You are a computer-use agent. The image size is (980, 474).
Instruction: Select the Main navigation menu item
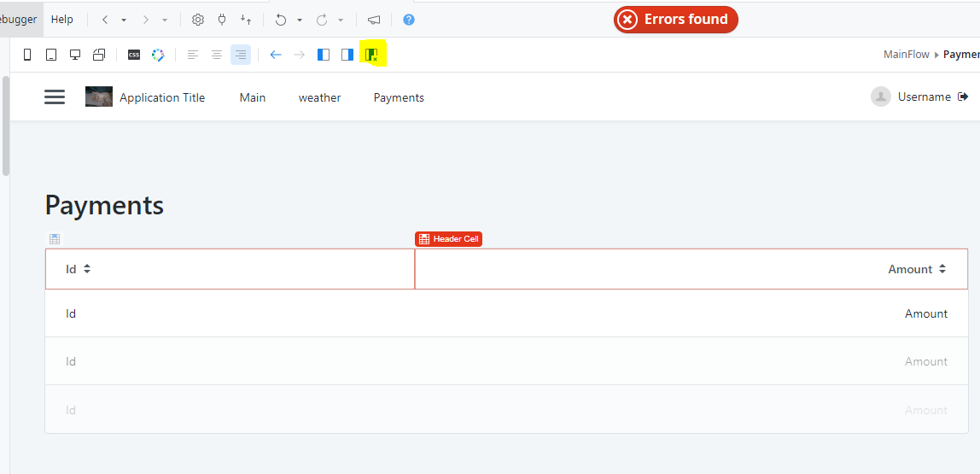pos(253,97)
